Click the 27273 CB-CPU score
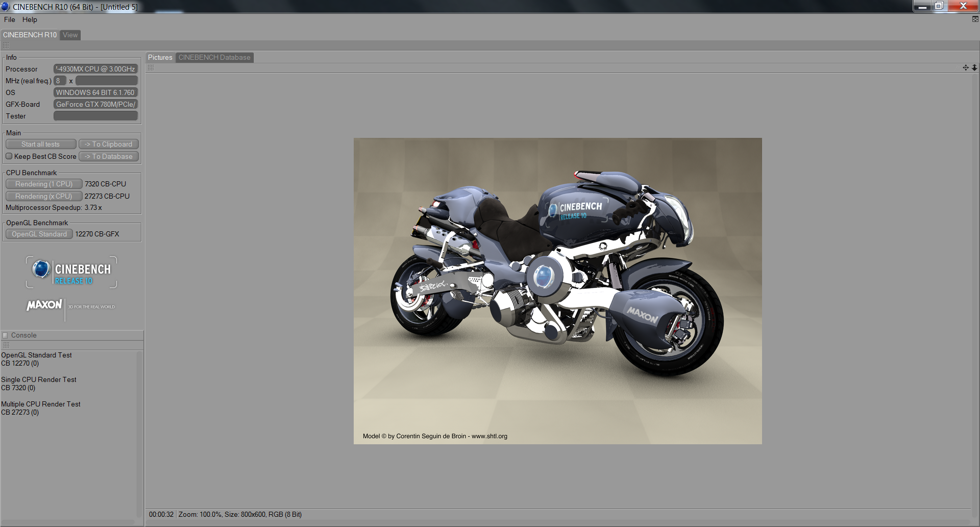980x527 pixels. (x=107, y=196)
